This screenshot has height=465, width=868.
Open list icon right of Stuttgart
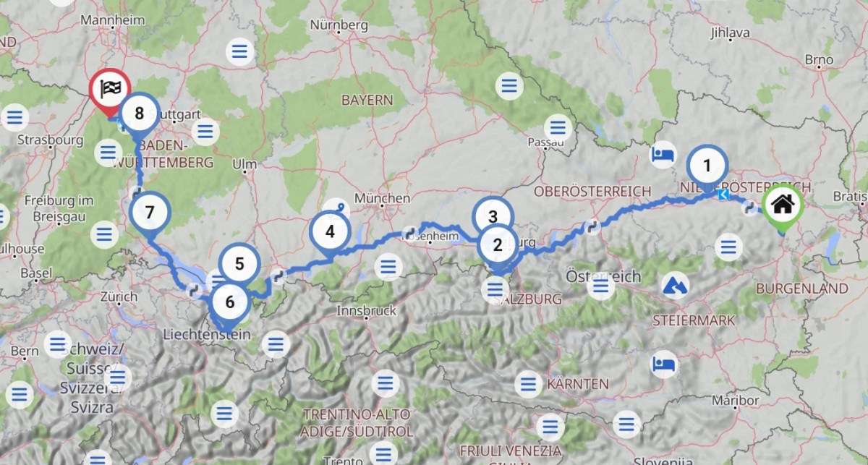pyautogui.click(x=205, y=132)
